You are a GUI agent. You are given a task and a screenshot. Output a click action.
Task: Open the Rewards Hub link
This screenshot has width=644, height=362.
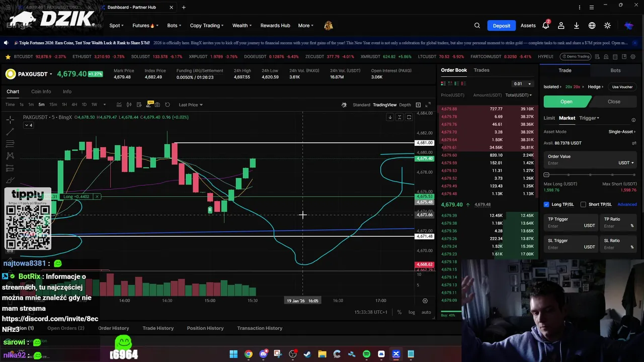coord(275,26)
